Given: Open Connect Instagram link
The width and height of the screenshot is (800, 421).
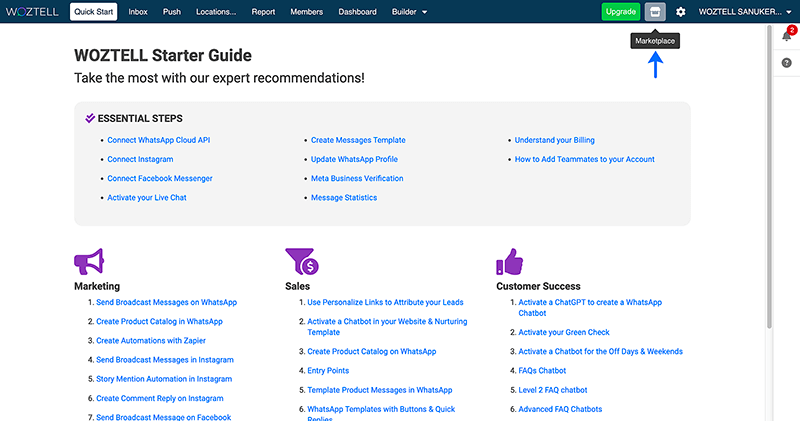Looking at the screenshot, I should point(140,159).
